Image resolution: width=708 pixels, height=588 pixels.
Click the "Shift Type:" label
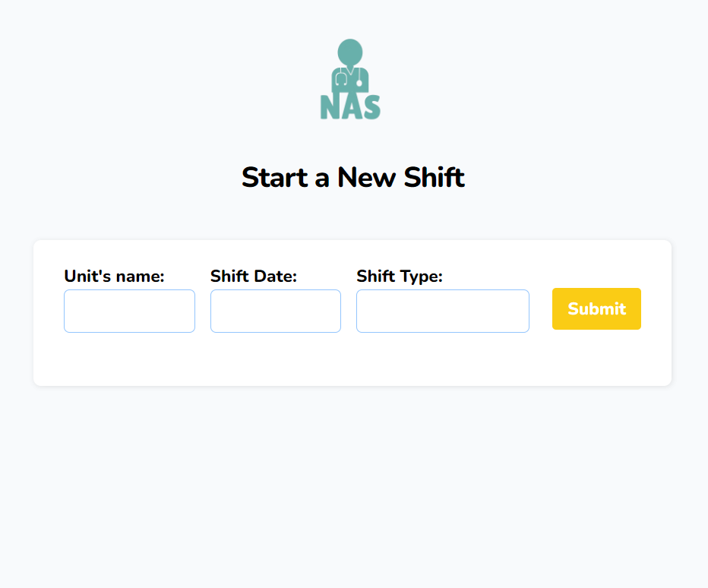coord(400,276)
